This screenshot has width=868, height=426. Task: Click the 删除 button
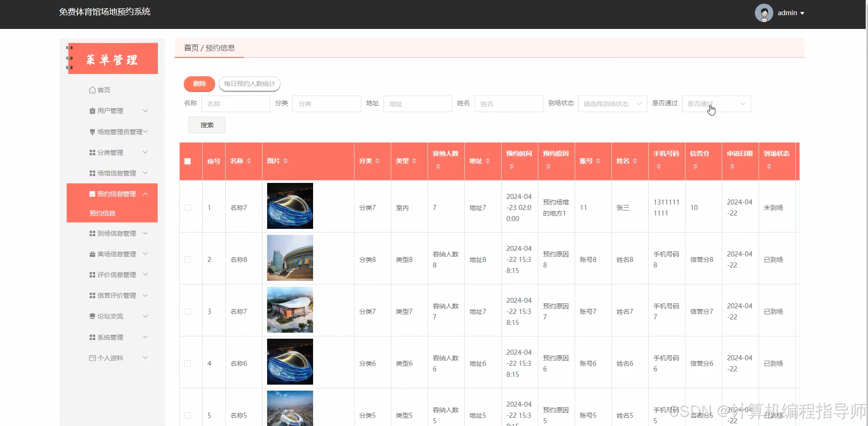point(200,84)
